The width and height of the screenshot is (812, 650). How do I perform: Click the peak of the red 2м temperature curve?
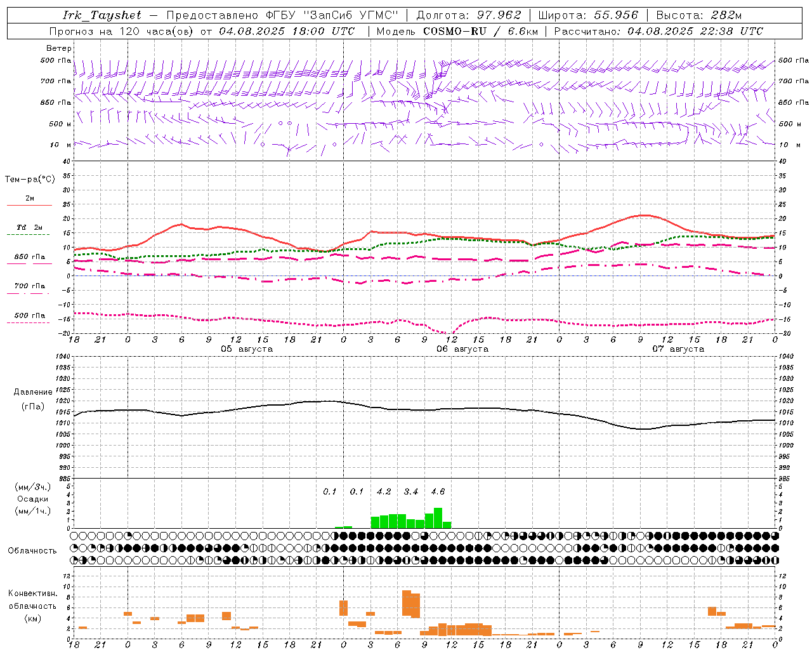[x=644, y=215]
